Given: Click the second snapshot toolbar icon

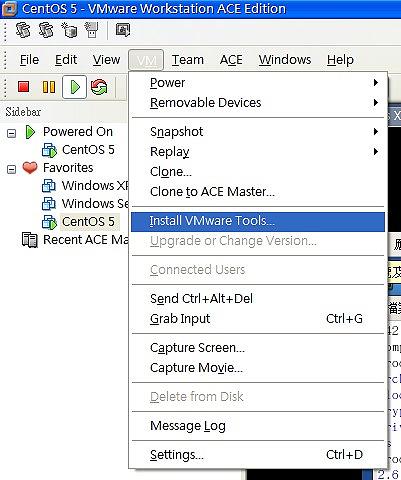Looking at the screenshot, I should pos(46,30).
